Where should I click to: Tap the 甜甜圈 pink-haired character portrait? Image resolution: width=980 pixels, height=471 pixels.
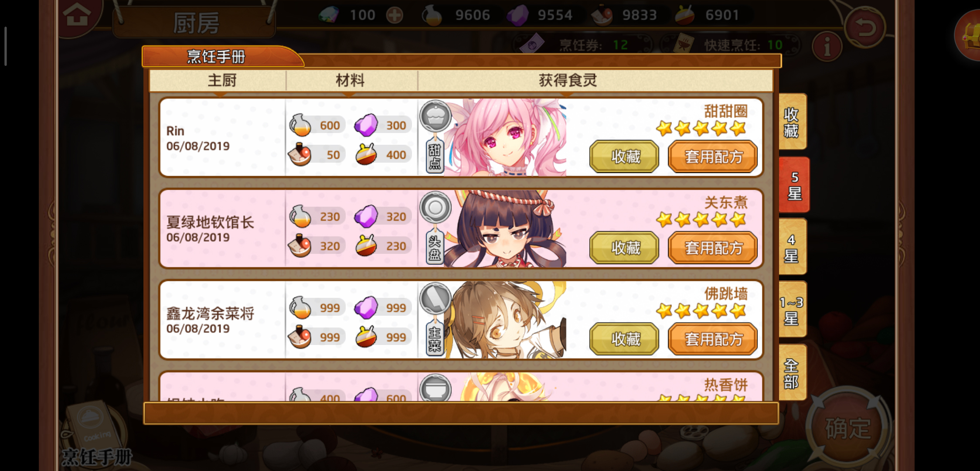tap(508, 137)
